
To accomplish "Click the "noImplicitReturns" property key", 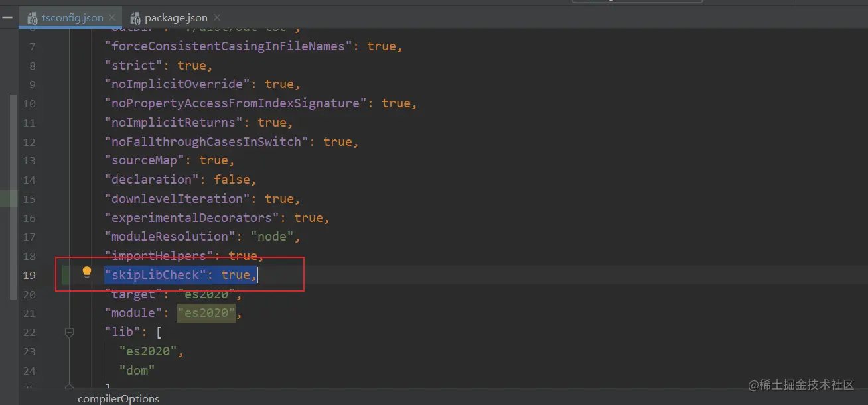I will pyautogui.click(x=173, y=123).
